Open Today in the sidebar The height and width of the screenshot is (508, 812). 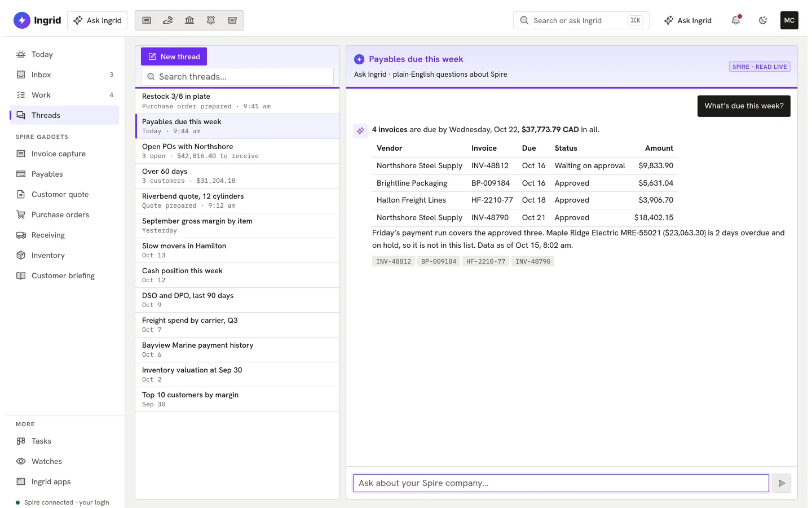tap(64, 54)
